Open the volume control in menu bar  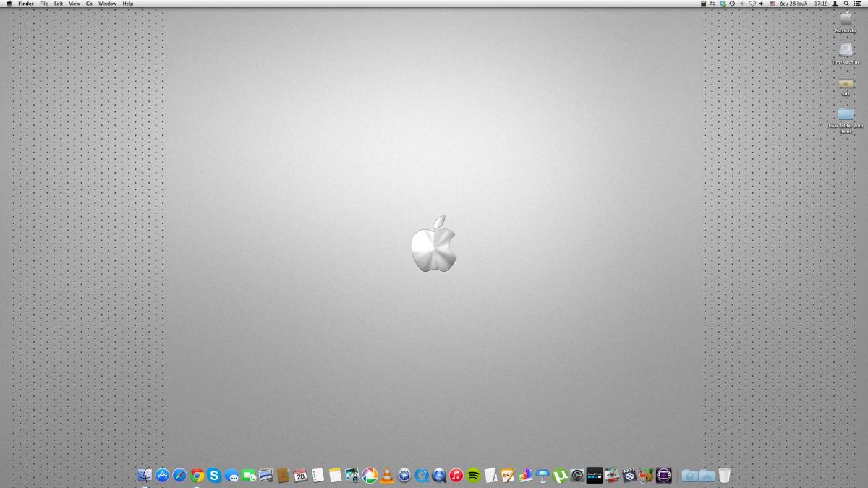762,4
